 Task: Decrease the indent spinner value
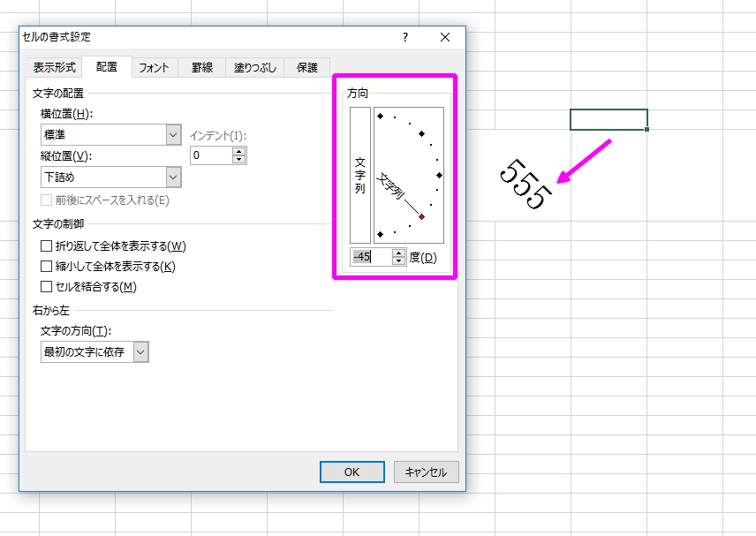pyautogui.click(x=239, y=160)
